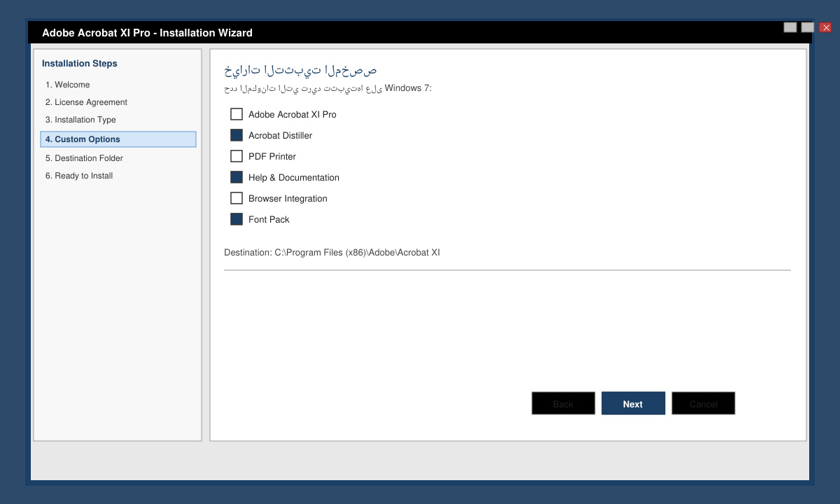Image resolution: width=840 pixels, height=504 pixels.
Task: Close the wizard with red X
Action: click(826, 27)
